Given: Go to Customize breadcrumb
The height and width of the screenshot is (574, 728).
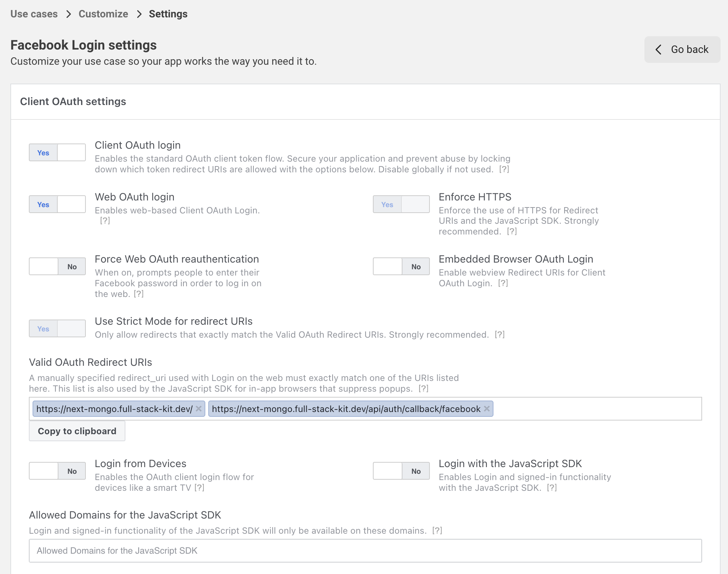Looking at the screenshot, I should [x=103, y=14].
